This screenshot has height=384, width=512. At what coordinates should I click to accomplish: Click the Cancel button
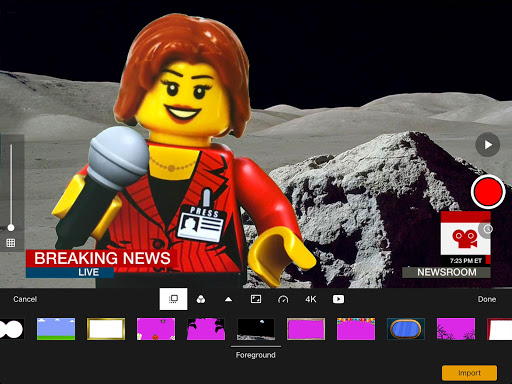25,299
